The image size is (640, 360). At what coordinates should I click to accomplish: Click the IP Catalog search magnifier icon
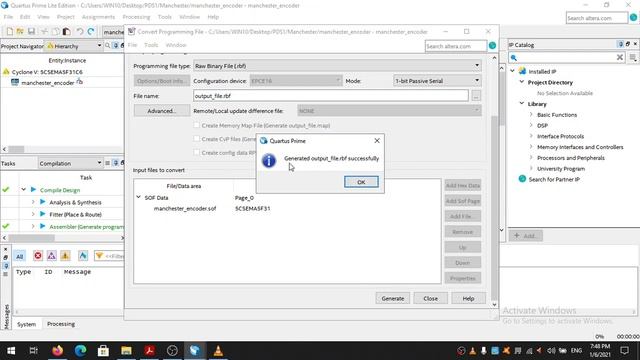click(x=514, y=58)
